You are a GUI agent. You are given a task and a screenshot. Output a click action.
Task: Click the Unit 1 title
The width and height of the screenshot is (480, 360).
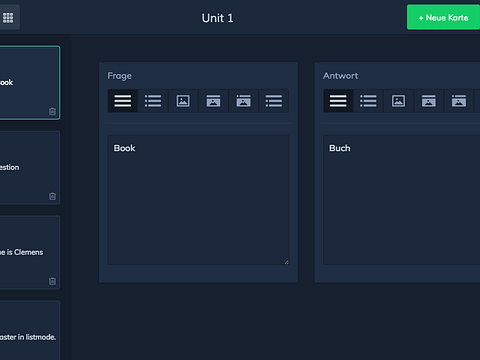(217, 18)
